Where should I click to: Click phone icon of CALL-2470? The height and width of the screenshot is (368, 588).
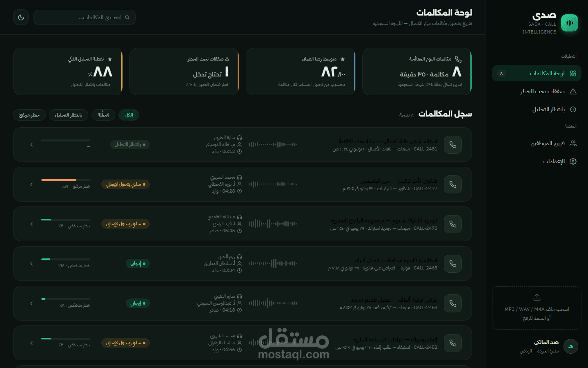pos(453,224)
